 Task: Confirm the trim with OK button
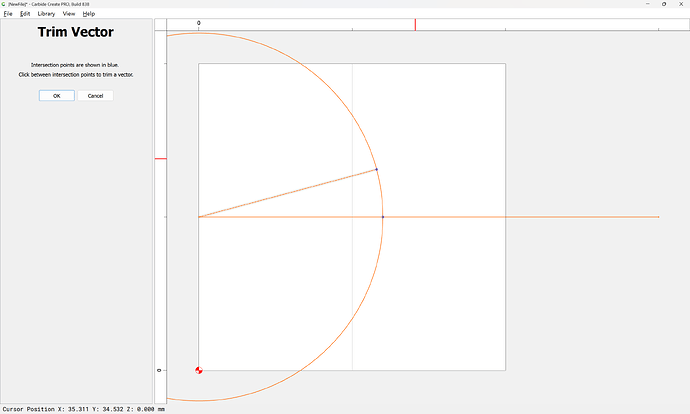pyautogui.click(x=56, y=96)
